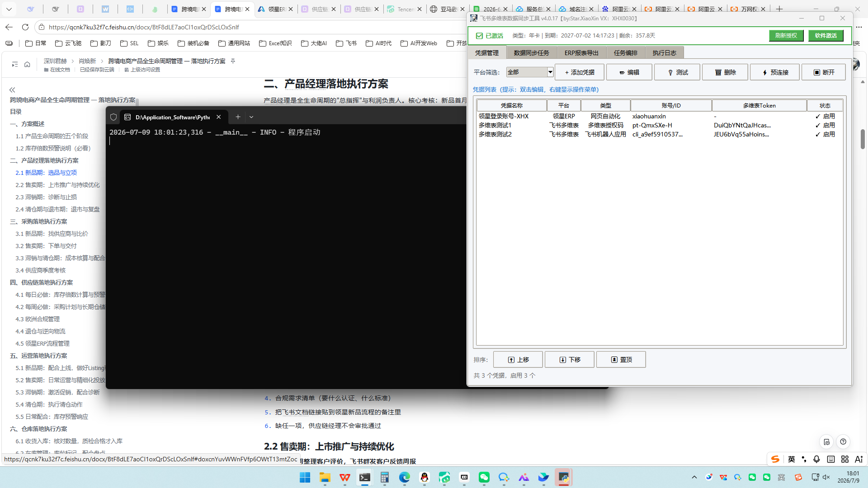This screenshot has height=488, width=868.
Task: Click the 删除 trash button
Action: [x=725, y=72]
